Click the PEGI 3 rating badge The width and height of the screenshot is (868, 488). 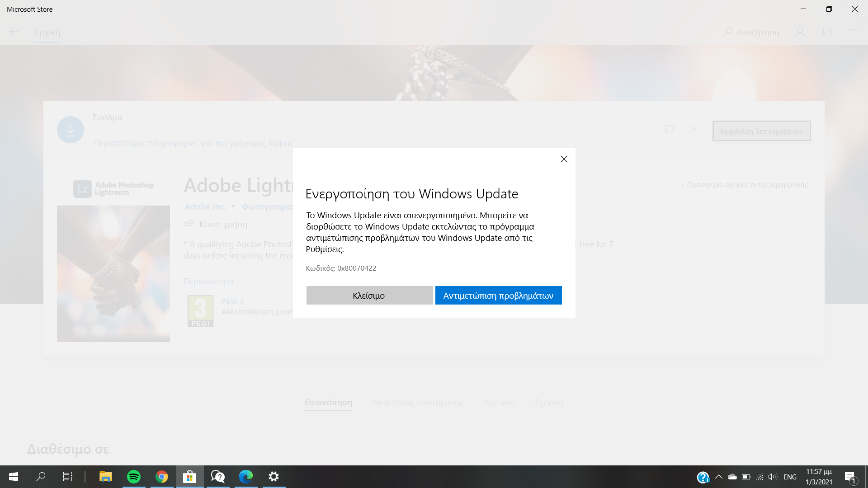(x=200, y=311)
